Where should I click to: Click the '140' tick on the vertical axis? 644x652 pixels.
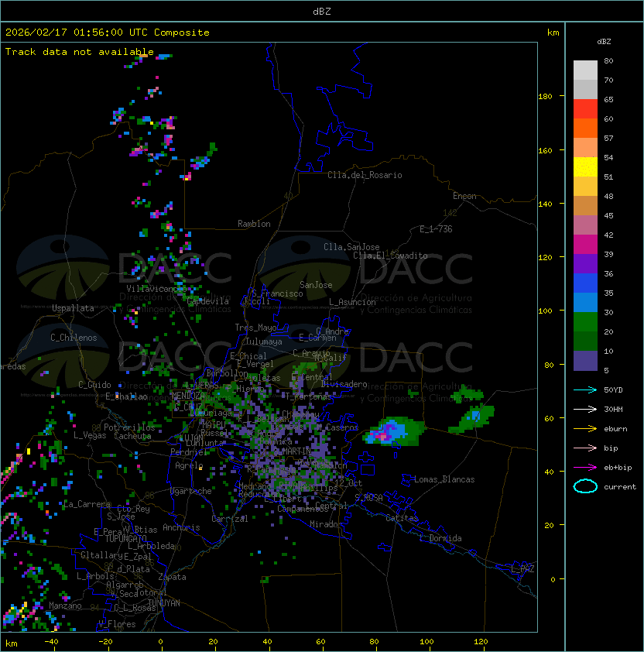point(545,204)
